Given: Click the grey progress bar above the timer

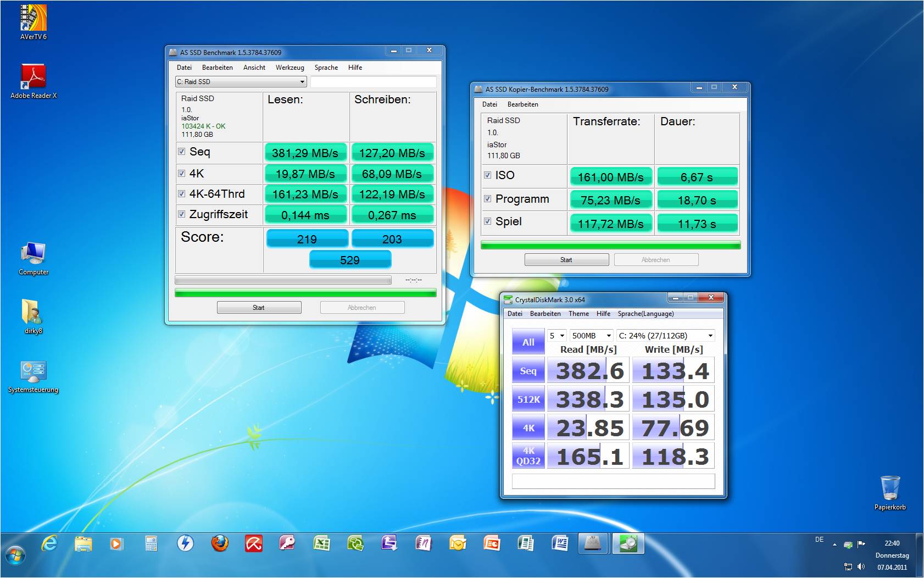Looking at the screenshot, I should coord(283,280).
